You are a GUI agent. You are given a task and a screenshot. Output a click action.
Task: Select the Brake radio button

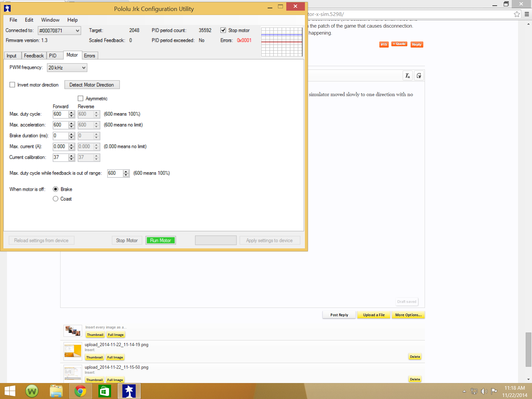(x=56, y=189)
